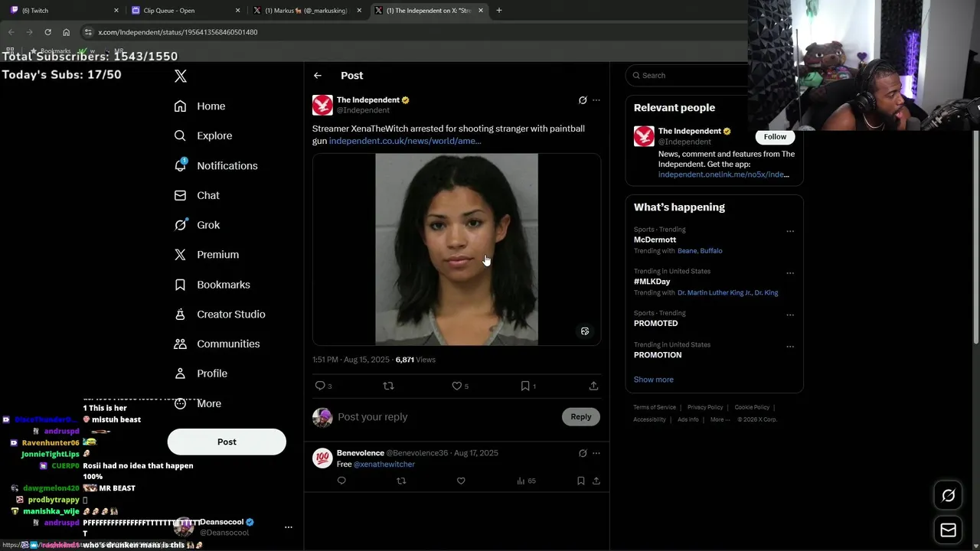Open the independent.co.uk article link
980x551 pixels.
(405, 141)
